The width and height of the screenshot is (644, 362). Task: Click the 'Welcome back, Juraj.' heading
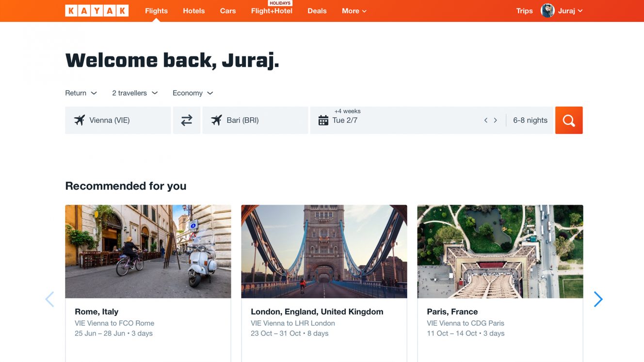[172, 60]
